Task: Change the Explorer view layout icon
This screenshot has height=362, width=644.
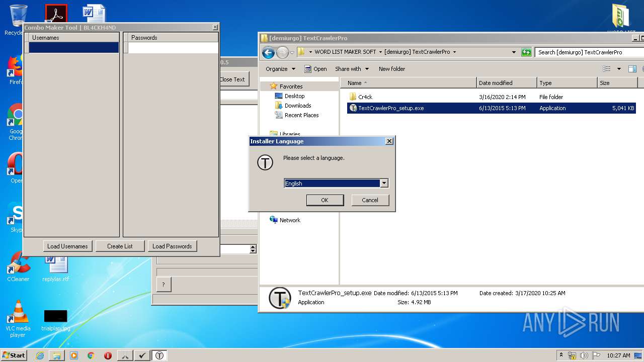Action: click(x=607, y=69)
